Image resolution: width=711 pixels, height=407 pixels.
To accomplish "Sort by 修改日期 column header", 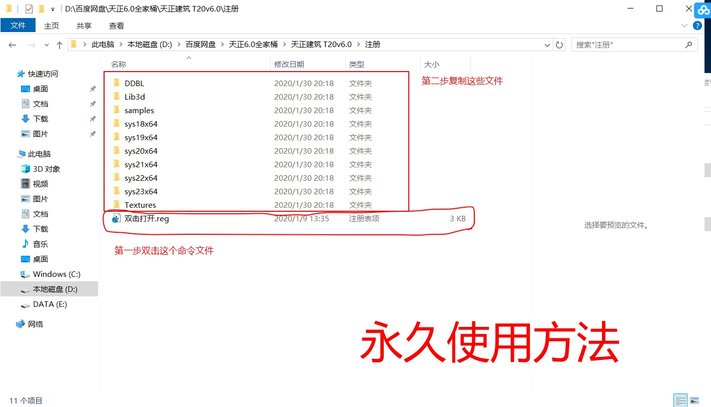I will pyautogui.click(x=289, y=64).
